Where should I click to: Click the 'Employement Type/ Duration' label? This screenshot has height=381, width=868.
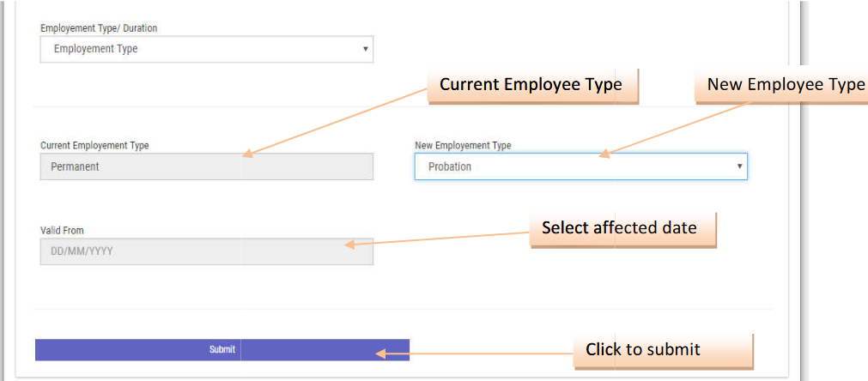click(x=99, y=28)
